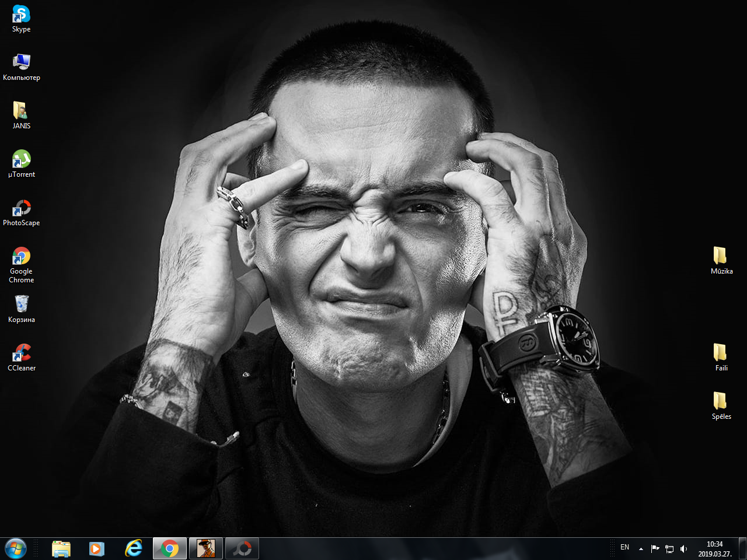Switch to the hat-man game taskbar item
Screen dimensions: 747x560
[x=206, y=549]
